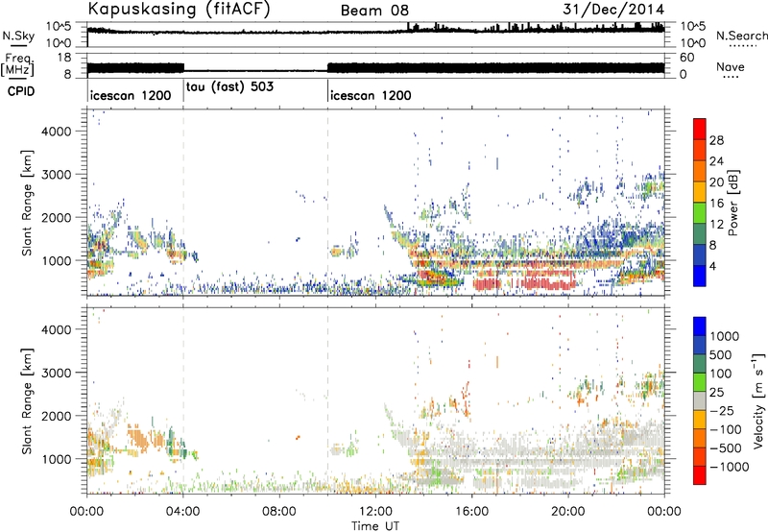Click the '12:00' time axis tick label
768x532 pixels.
(x=375, y=512)
